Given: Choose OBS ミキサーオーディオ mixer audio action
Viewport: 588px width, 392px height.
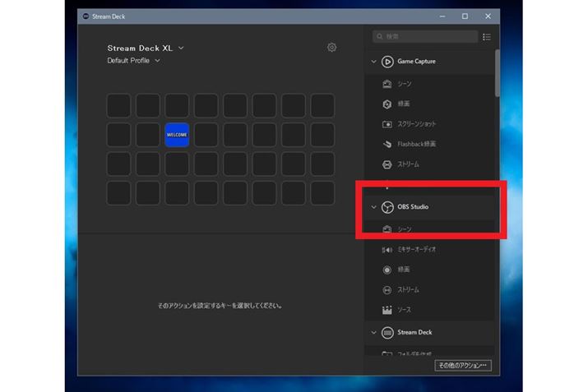Looking at the screenshot, I should point(415,249).
